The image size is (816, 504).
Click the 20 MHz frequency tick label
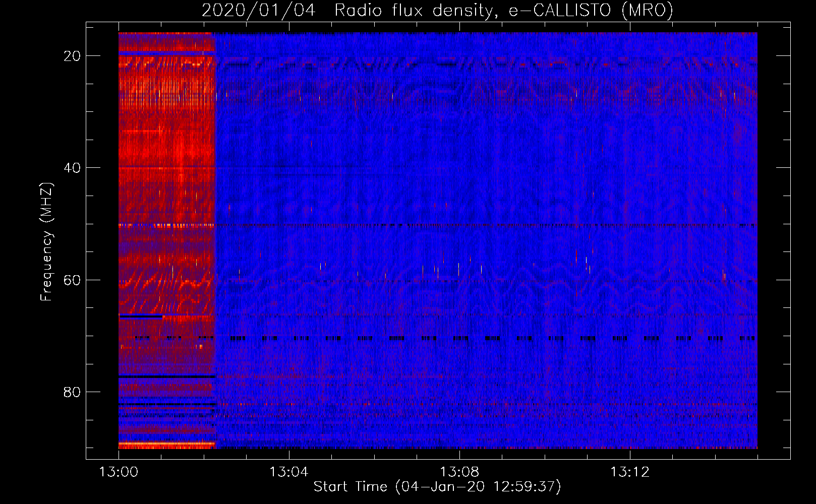point(72,56)
